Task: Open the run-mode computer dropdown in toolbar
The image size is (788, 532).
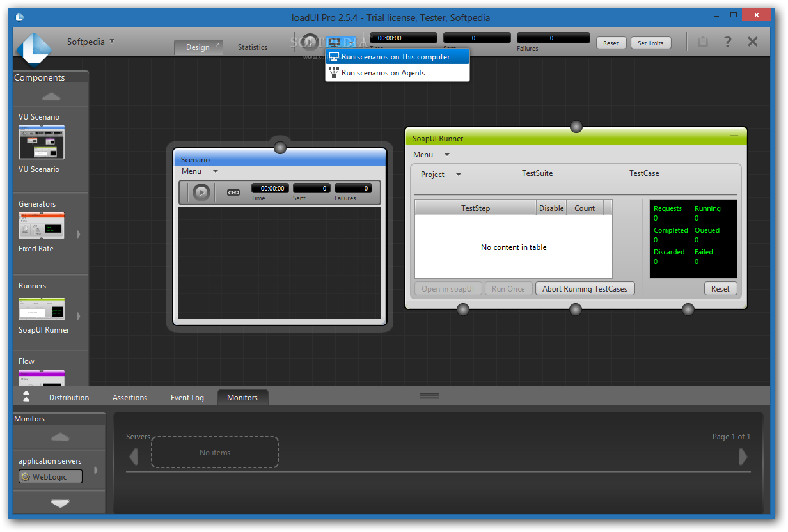Action: [341, 42]
